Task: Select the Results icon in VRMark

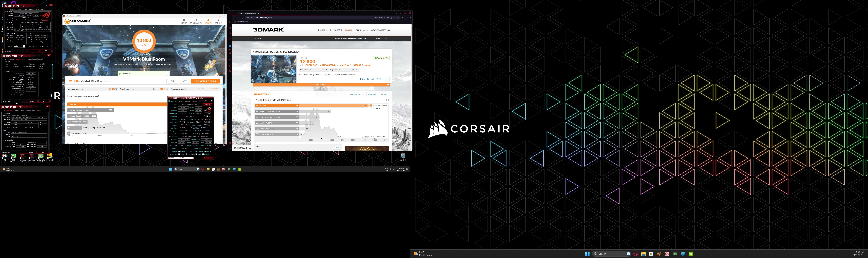Action: (x=208, y=20)
